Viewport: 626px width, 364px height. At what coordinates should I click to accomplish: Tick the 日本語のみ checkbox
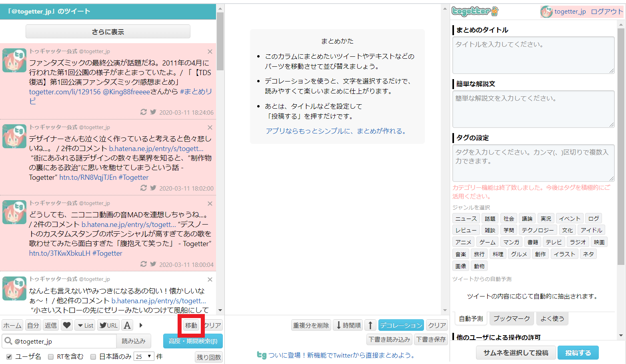93,356
